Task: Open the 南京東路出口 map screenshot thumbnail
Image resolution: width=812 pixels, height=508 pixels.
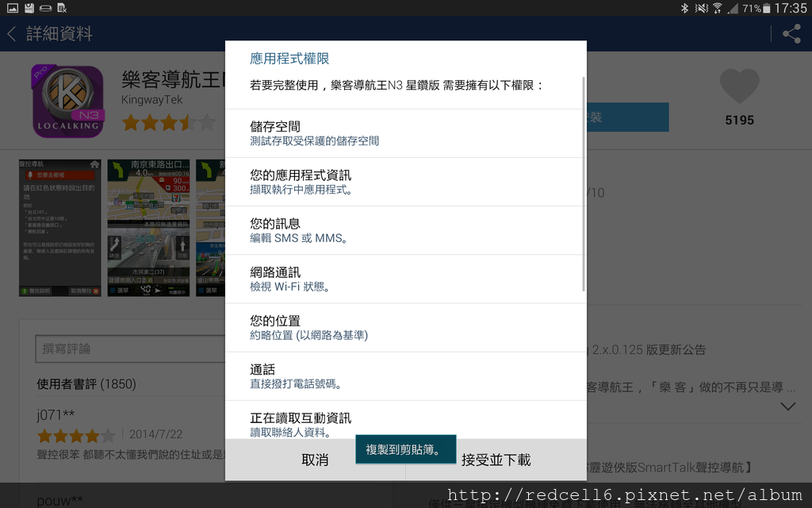Action: pyautogui.click(x=148, y=228)
